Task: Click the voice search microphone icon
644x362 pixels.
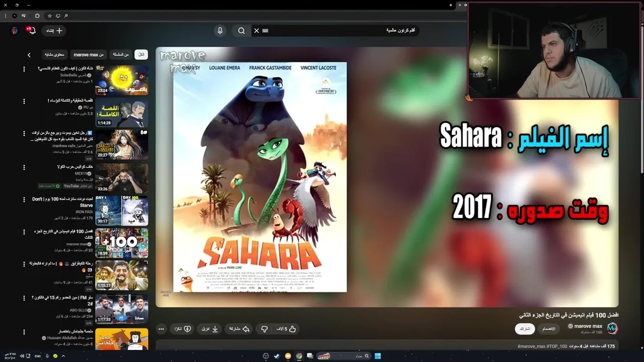Action: pyautogui.click(x=220, y=31)
